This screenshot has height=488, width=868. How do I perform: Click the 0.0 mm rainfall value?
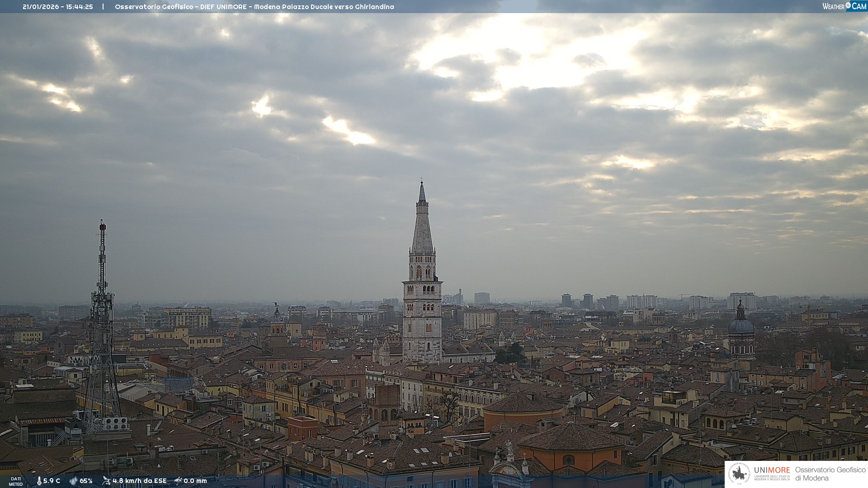coord(195,481)
